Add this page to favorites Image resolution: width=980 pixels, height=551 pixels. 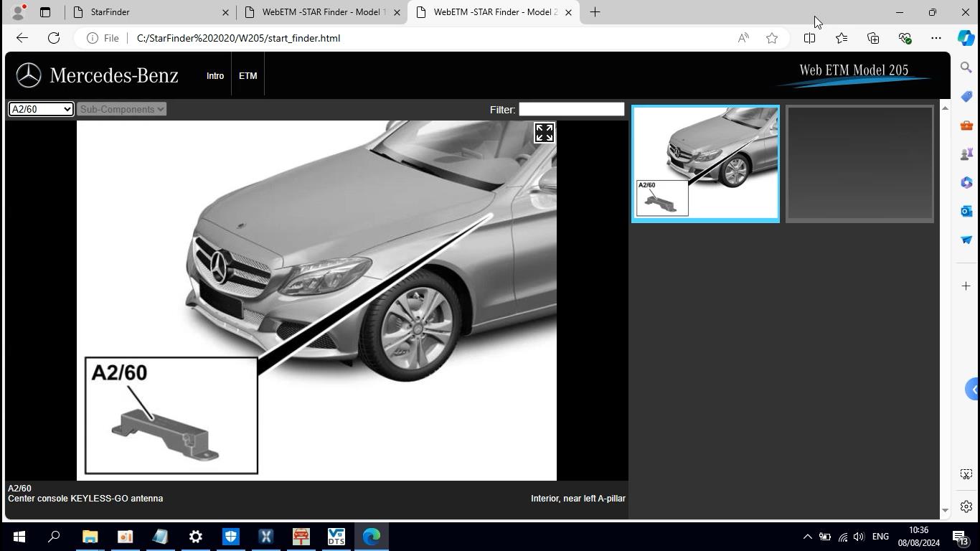772,38
